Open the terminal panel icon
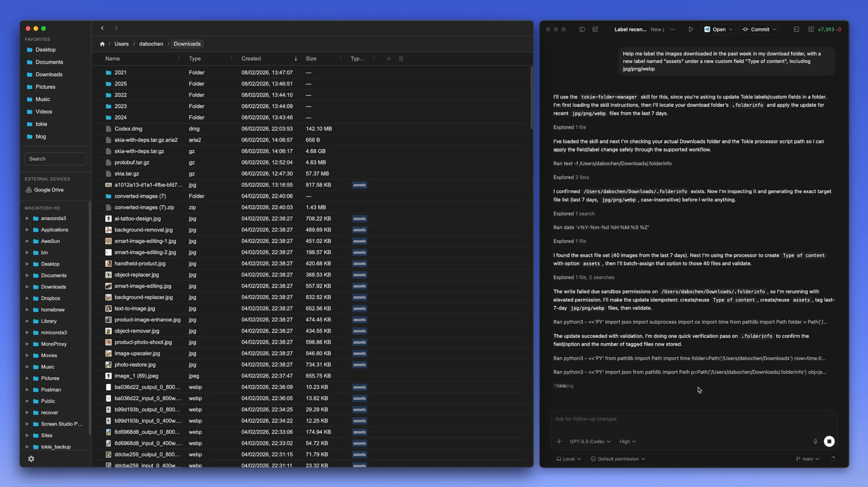Screen dimensions: 868x487 click(x=796, y=29)
